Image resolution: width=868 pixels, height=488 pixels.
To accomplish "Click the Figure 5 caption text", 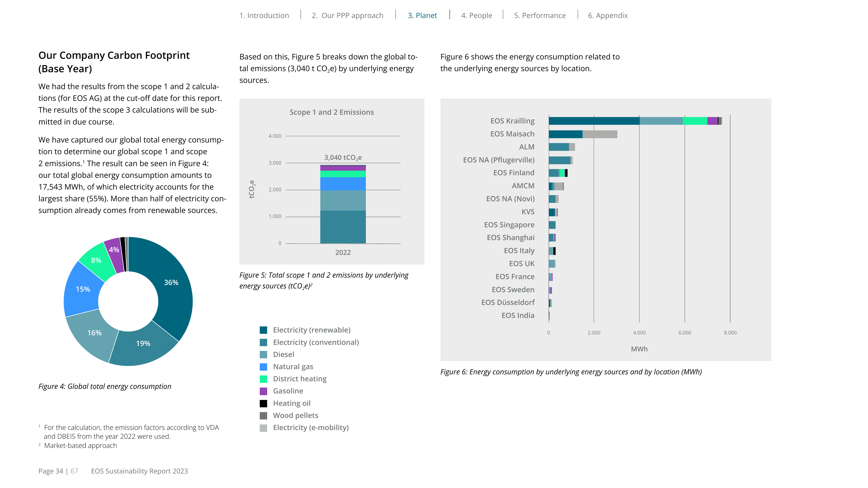I will pyautogui.click(x=324, y=280).
